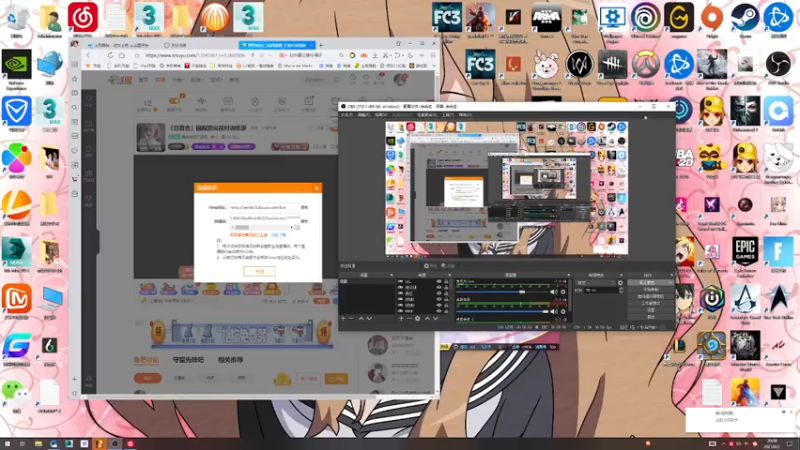Open OBS Scenes dock header menu
Screen dimensions: 800x450
(x=391, y=276)
